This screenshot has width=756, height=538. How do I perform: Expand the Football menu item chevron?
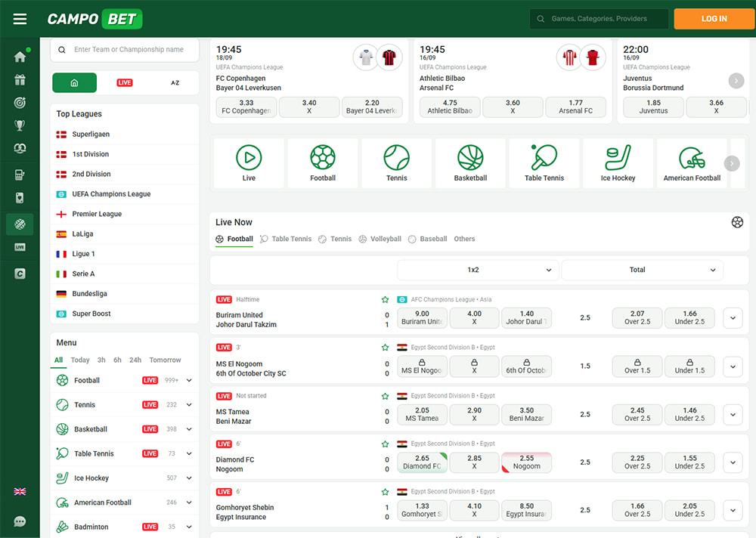click(189, 381)
